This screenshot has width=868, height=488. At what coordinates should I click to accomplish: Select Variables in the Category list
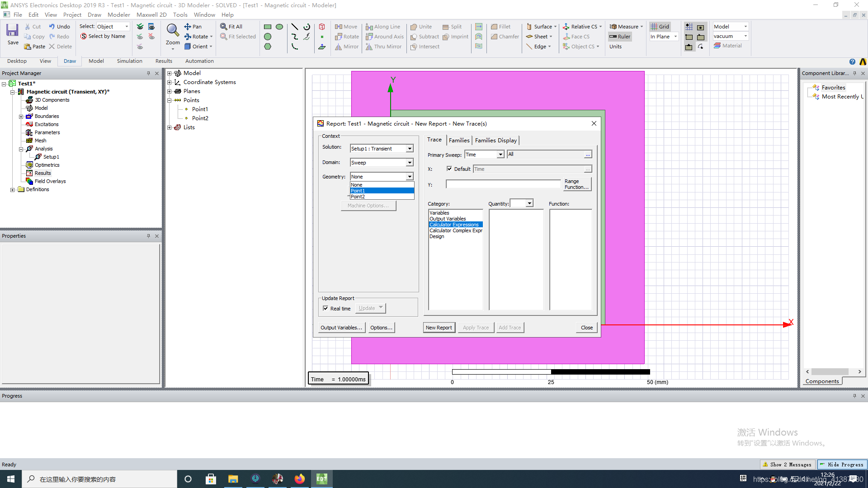pos(439,213)
